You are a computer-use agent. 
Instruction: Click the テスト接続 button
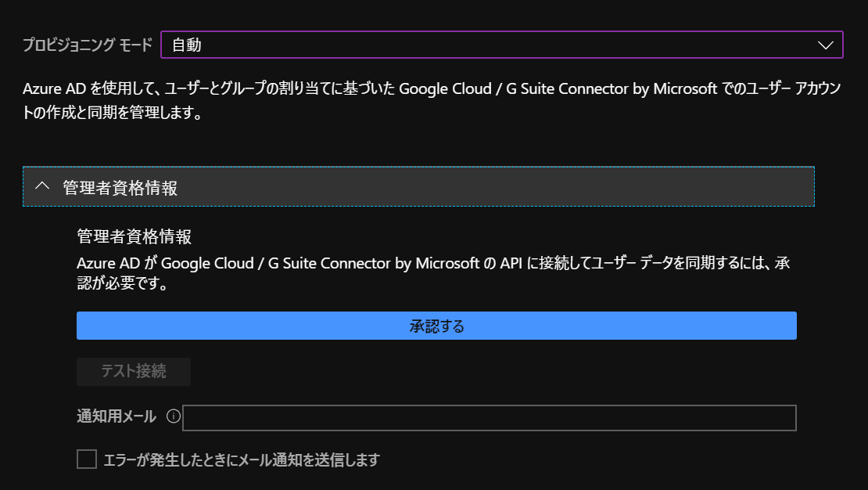click(x=134, y=371)
